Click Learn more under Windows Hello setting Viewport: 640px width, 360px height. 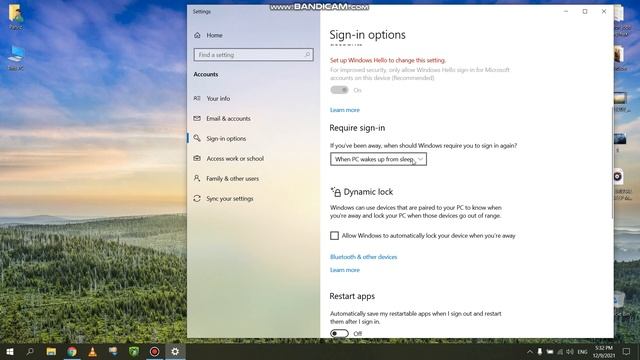345,110
